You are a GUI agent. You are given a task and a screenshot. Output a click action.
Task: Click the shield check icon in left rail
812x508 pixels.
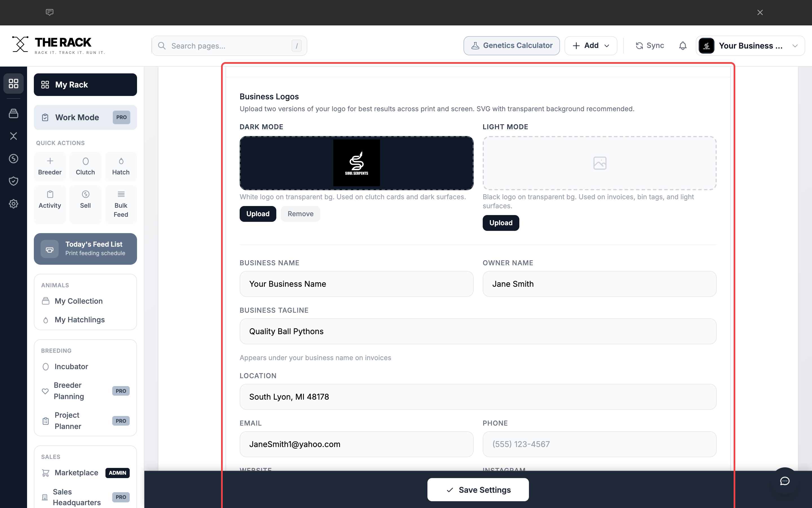click(x=14, y=181)
